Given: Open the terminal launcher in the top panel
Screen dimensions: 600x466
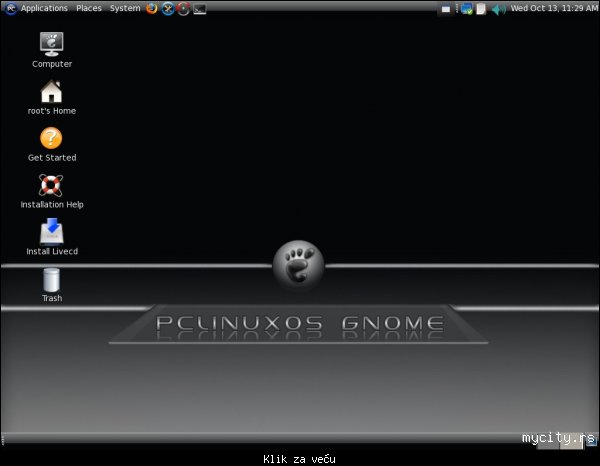Looking at the screenshot, I should [200, 9].
